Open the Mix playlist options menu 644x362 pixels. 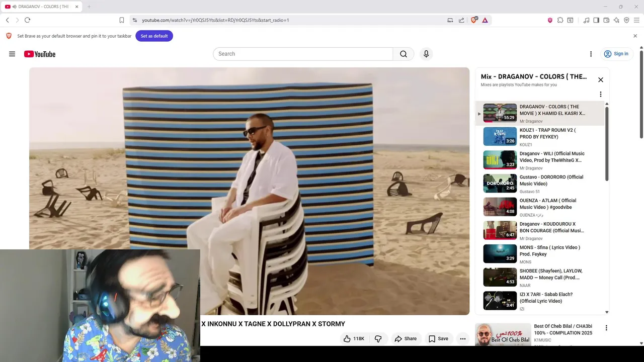600,94
